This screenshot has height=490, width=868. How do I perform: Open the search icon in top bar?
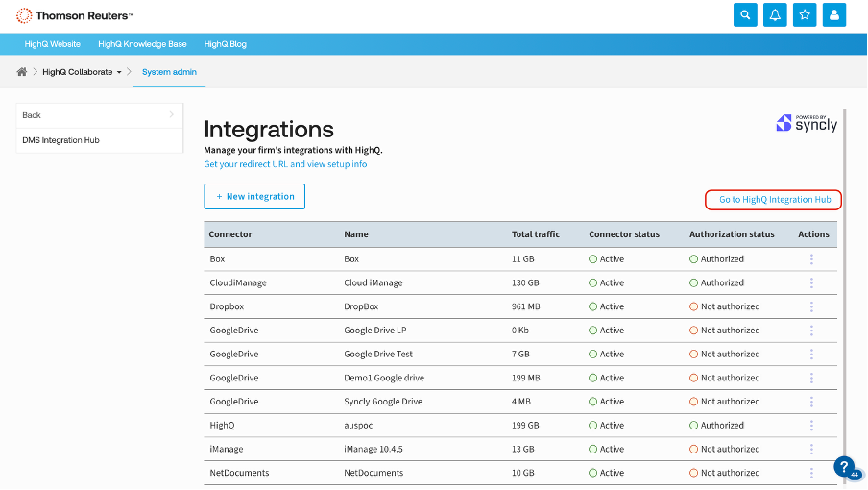[x=745, y=15]
